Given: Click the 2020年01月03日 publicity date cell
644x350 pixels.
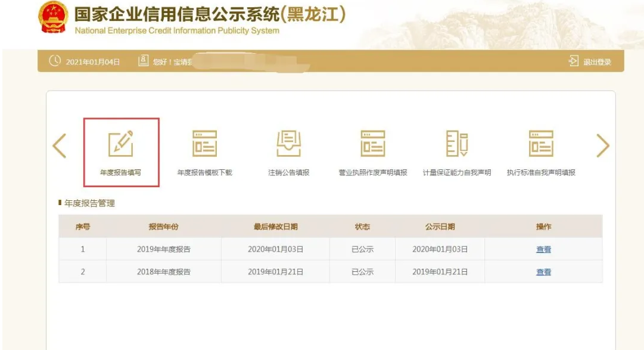Looking at the screenshot, I should click(440, 249).
